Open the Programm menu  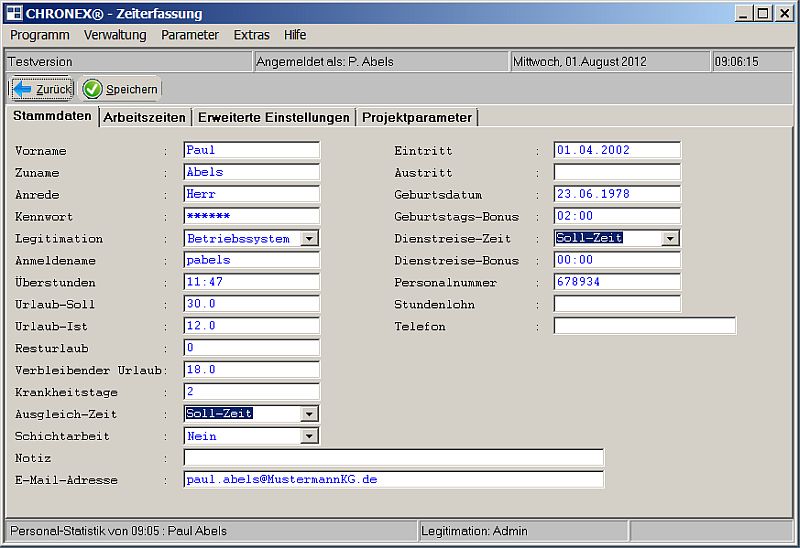click(x=40, y=35)
